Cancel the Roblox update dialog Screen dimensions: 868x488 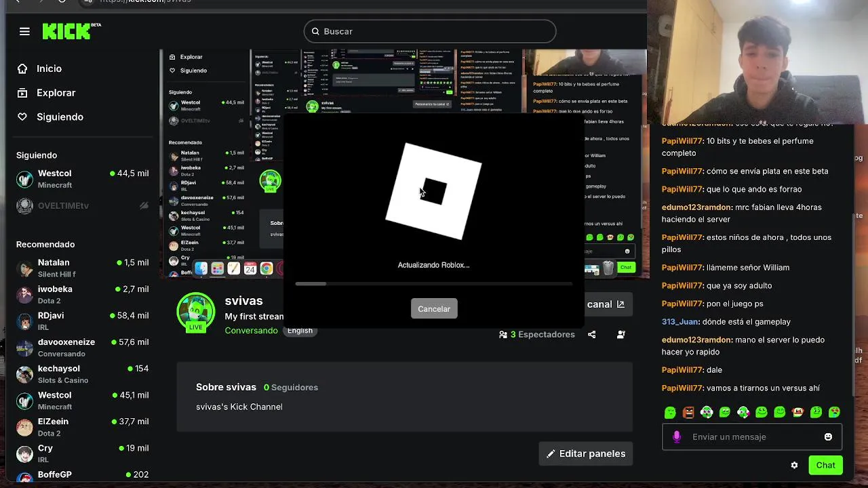434,309
